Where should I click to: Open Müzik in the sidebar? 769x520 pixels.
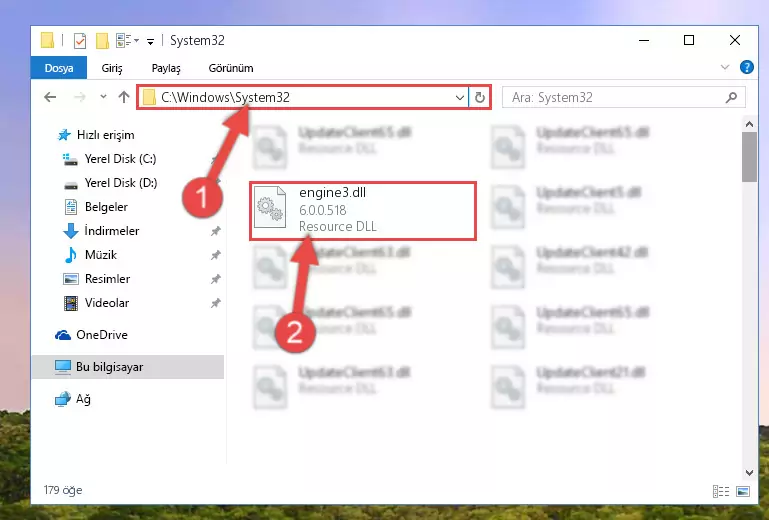coord(101,255)
